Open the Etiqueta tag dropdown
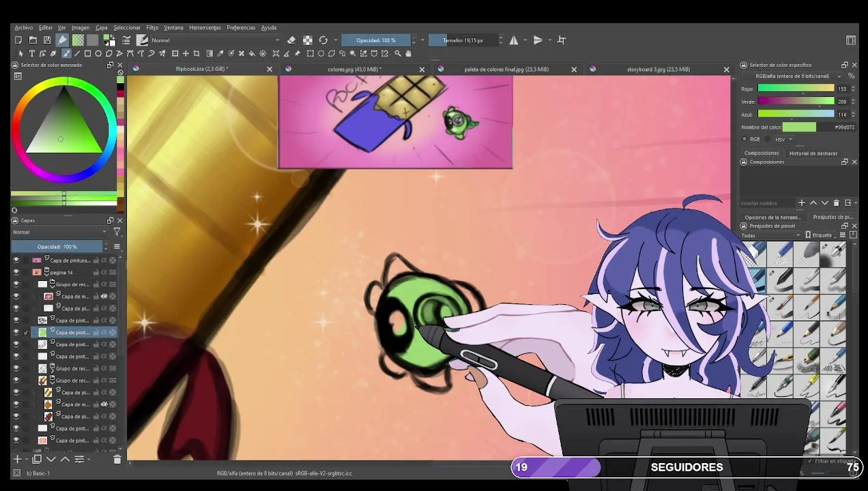The image size is (868, 491). point(822,235)
